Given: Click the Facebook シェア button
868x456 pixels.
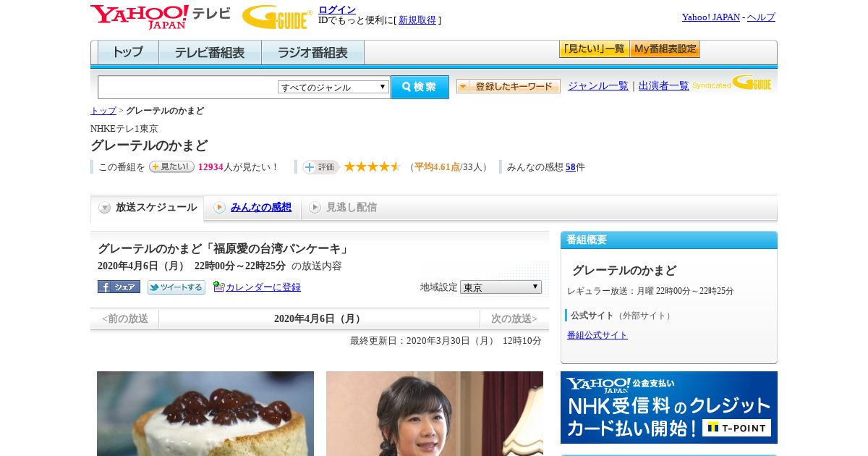Looking at the screenshot, I should coord(119,287).
